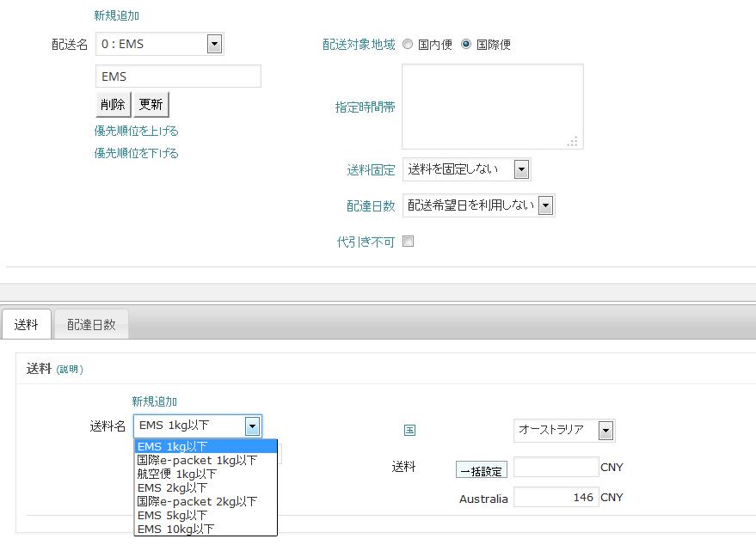Open the 配達日数 dropdown
756x545 pixels.
coord(479,205)
